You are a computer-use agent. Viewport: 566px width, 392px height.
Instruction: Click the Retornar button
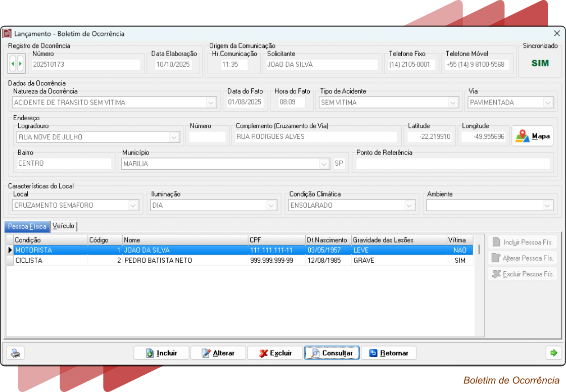389,353
